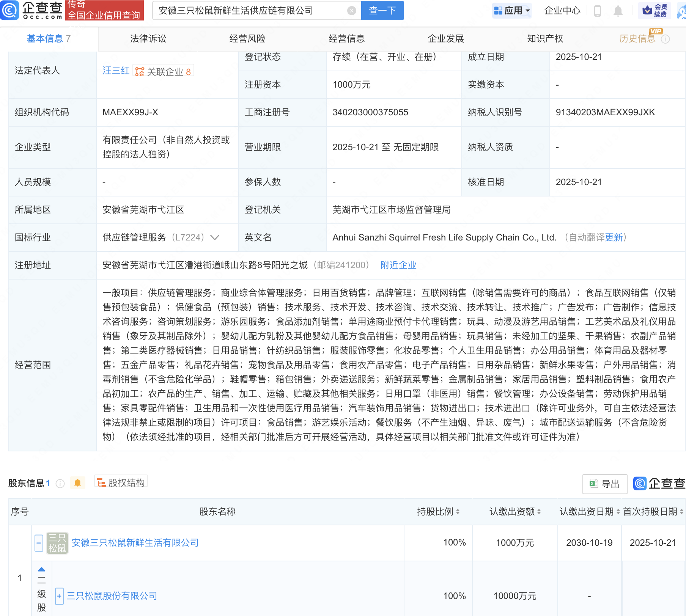
Task: Click the Qichacha logo icon in the header
Action: tap(9, 10)
